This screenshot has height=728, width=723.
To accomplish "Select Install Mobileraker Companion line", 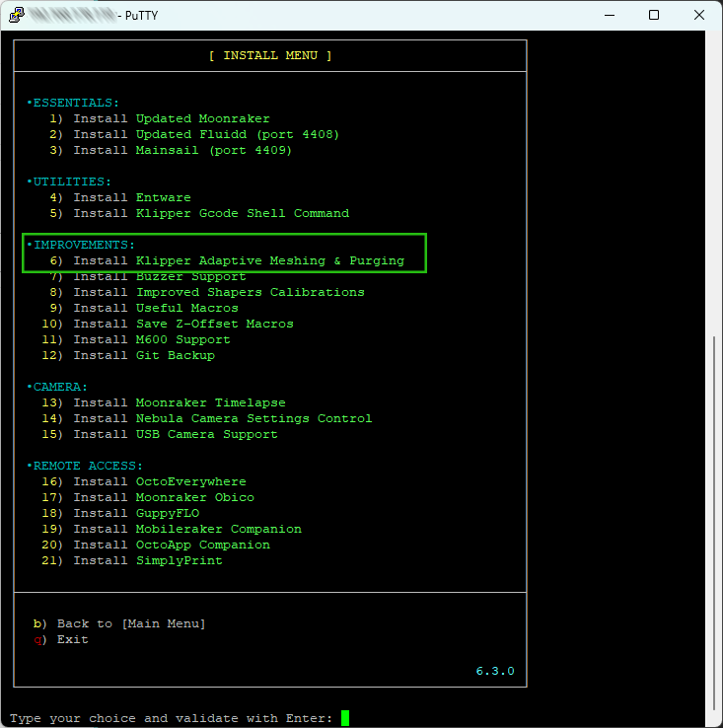I will coord(172,529).
